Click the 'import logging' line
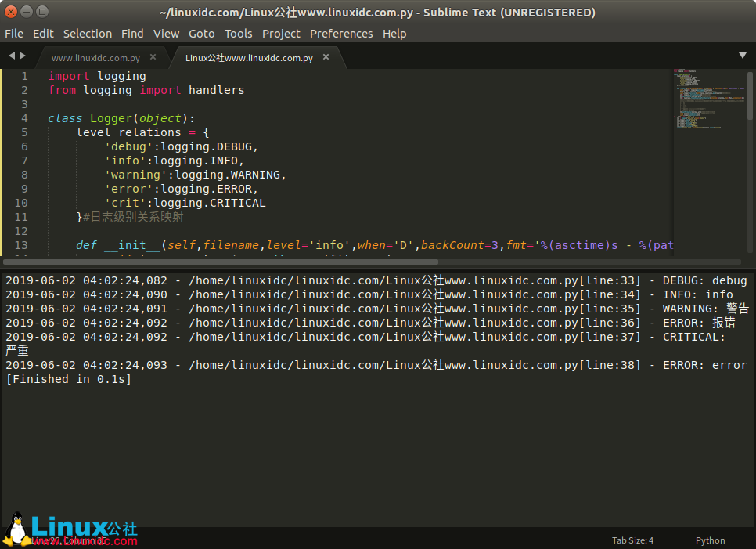756x549 pixels. coord(97,76)
